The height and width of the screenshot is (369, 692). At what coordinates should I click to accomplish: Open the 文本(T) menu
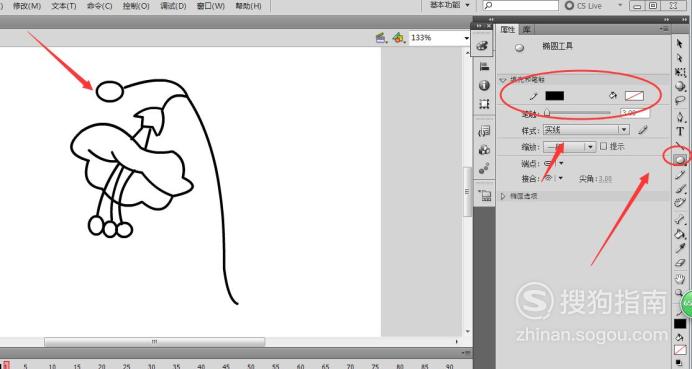pos(64,6)
